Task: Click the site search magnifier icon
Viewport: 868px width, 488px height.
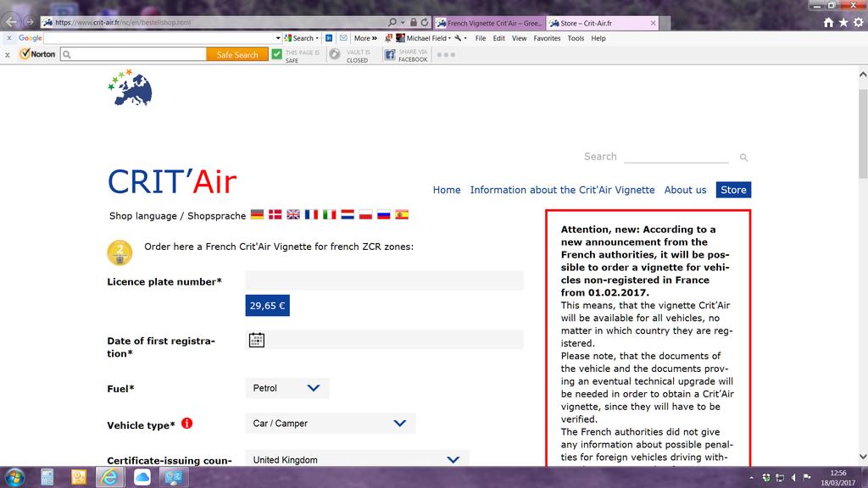Action: (743, 158)
